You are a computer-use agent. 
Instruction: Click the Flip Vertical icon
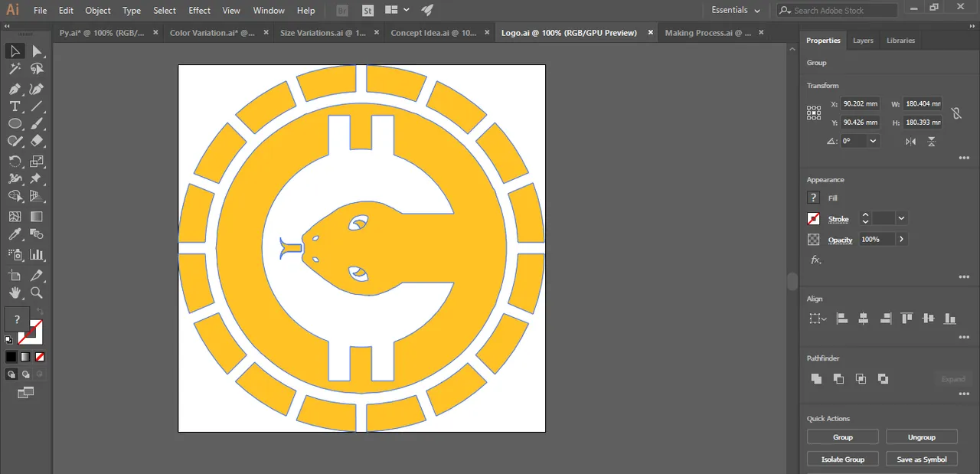932,142
